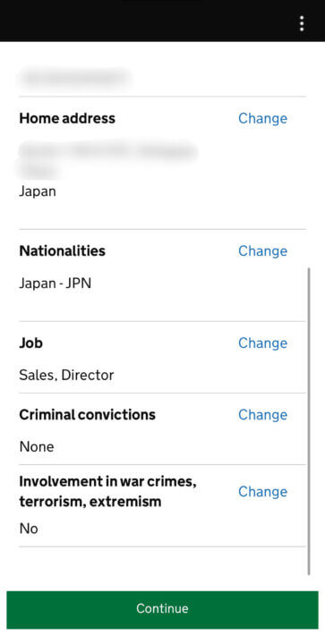
Task: Change the Home address entry
Action: pos(262,119)
